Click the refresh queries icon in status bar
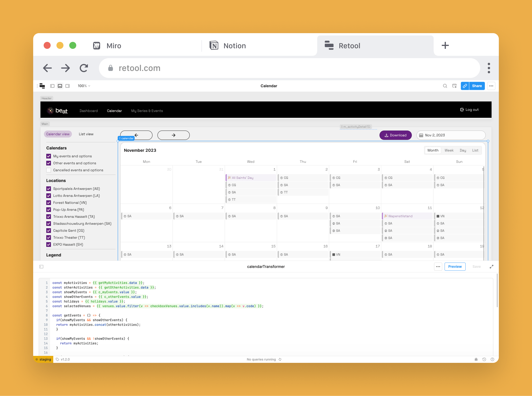This screenshot has height=396, width=532. click(x=280, y=359)
